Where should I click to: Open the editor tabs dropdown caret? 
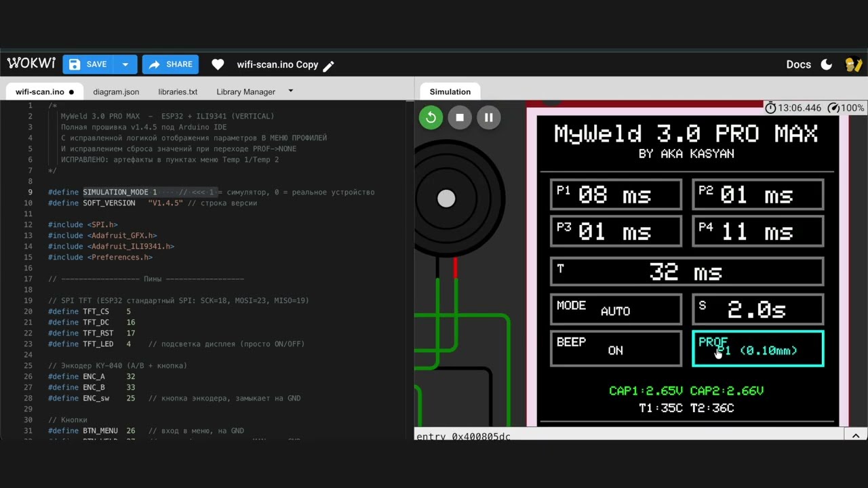[291, 91]
